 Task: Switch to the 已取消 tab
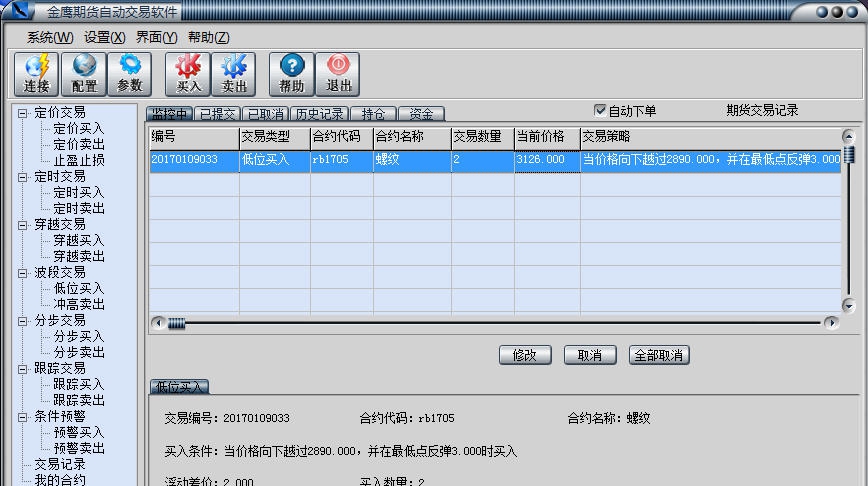[265, 114]
